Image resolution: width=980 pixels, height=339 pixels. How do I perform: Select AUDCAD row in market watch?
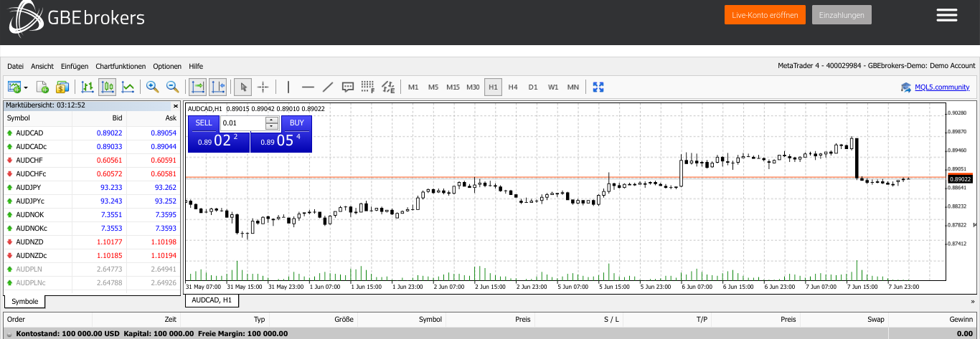pos(92,133)
